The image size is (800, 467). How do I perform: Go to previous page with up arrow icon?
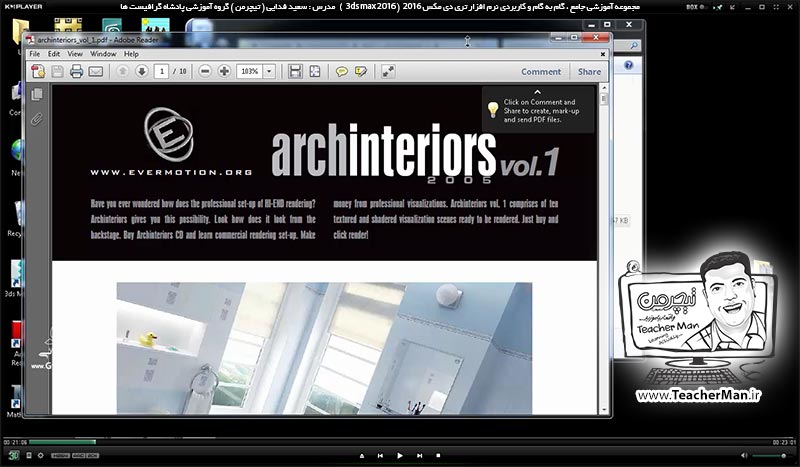click(x=122, y=71)
